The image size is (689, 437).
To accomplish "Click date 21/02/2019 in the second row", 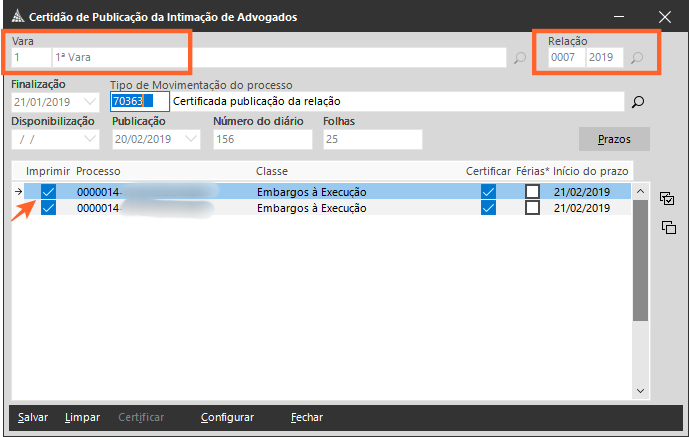I will coord(582,208).
